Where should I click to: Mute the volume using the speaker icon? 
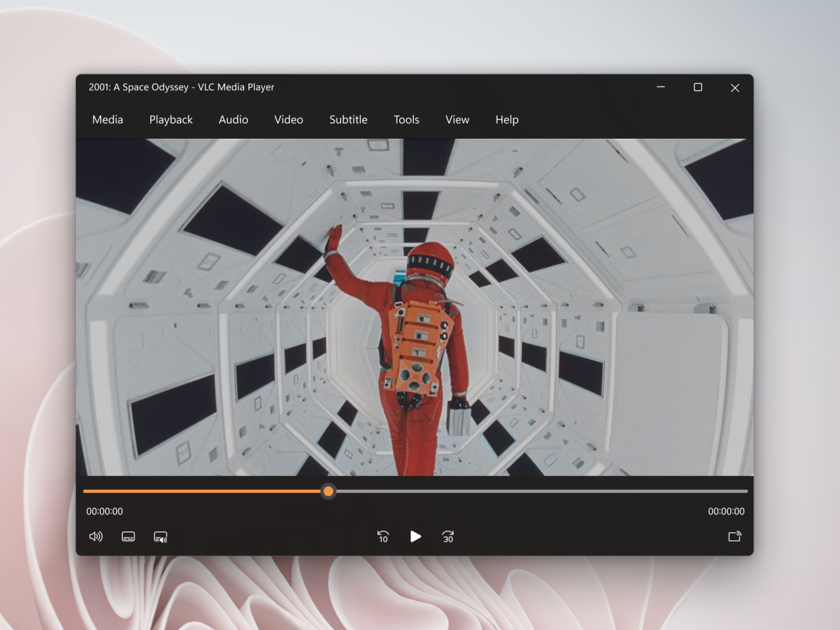click(97, 537)
